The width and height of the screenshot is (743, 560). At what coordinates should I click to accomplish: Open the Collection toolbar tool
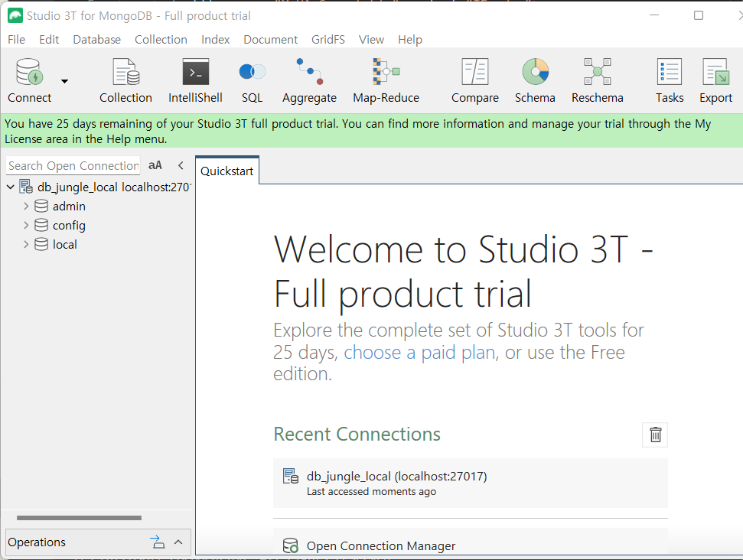(125, 80)
